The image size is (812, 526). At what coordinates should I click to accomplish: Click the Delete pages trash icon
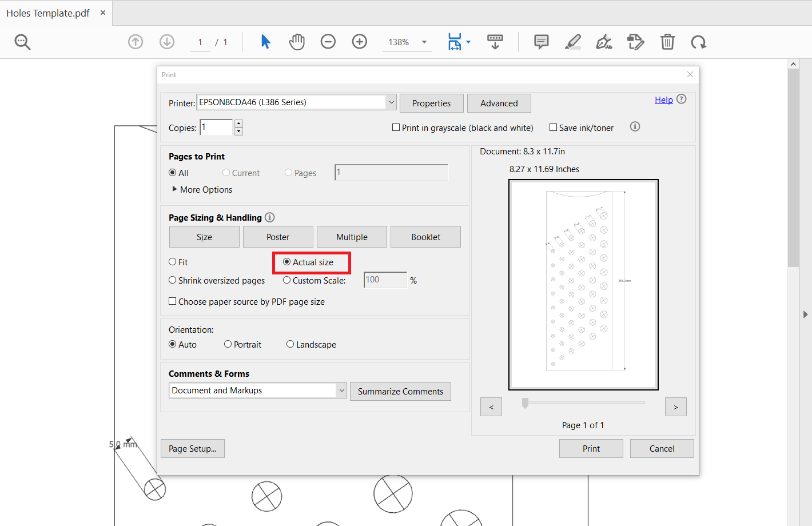(x=667, y=41)
